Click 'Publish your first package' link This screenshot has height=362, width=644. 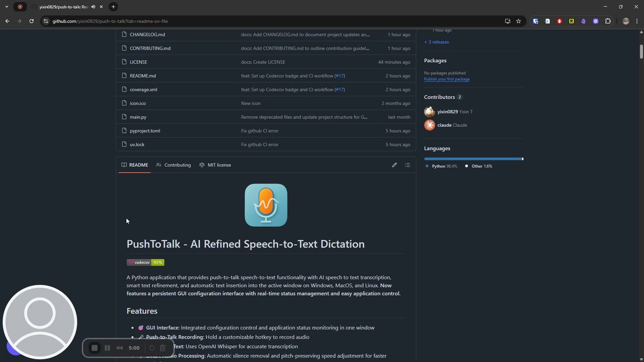[447, 79]
